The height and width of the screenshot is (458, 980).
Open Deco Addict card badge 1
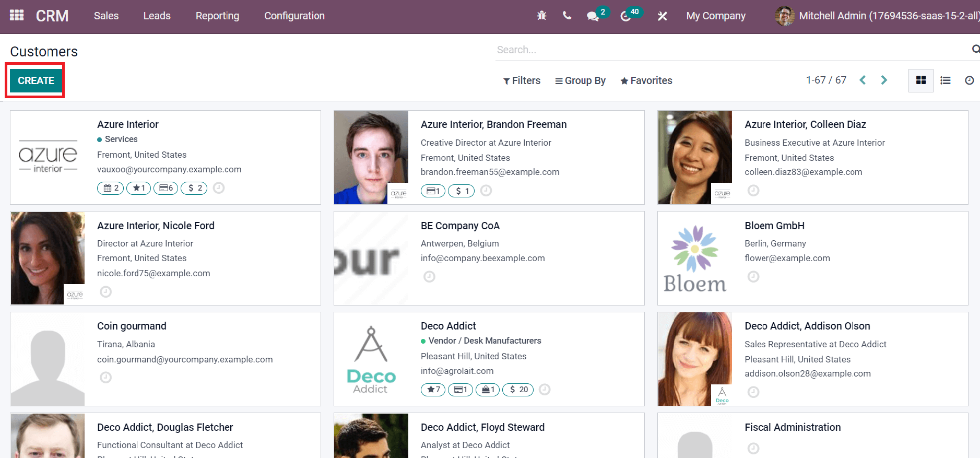tap(460, 390)
